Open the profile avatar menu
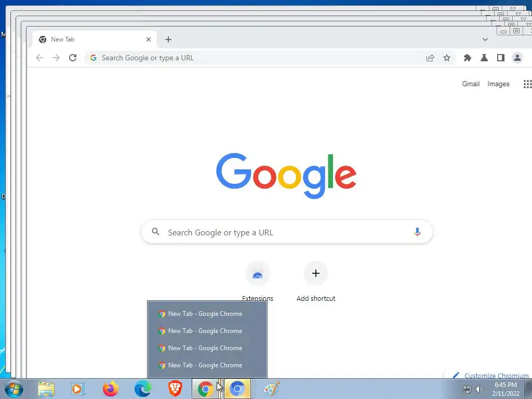The width and height of the screenshot is (532, 399). (x=517, y=58)
